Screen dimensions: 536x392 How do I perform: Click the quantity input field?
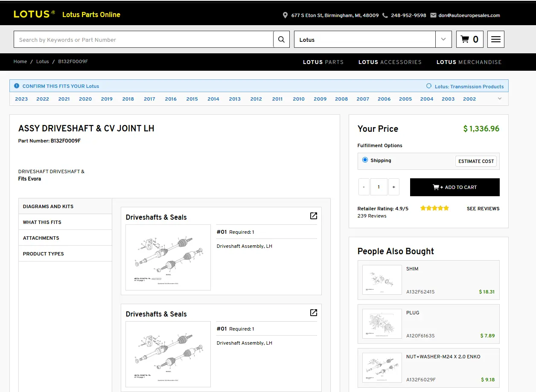click(x=379, y=187)
